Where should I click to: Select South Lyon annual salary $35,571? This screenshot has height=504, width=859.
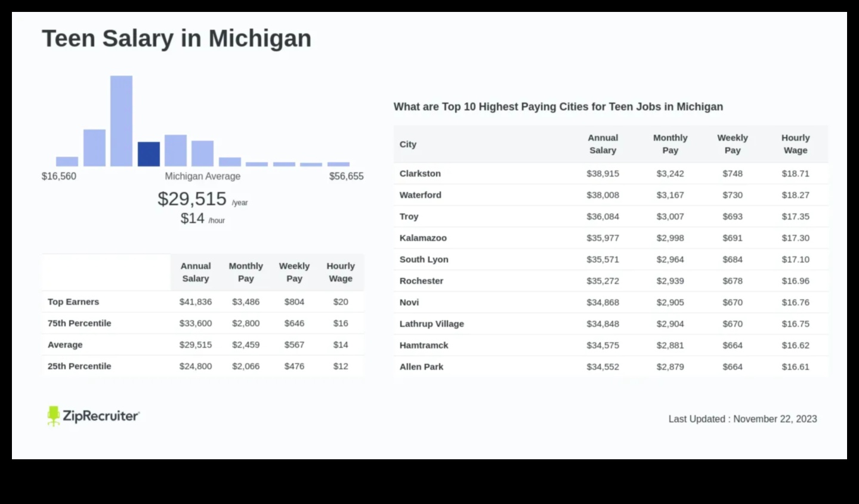[603, 259]
